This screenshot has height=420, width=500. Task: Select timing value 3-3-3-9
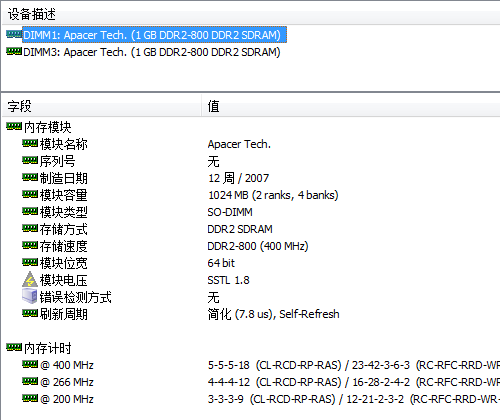[226, 399]
